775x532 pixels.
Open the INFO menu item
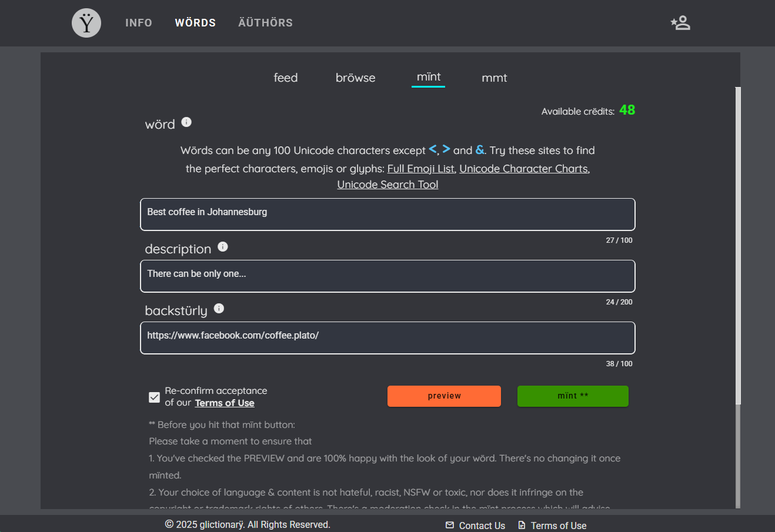click(139, 23)
